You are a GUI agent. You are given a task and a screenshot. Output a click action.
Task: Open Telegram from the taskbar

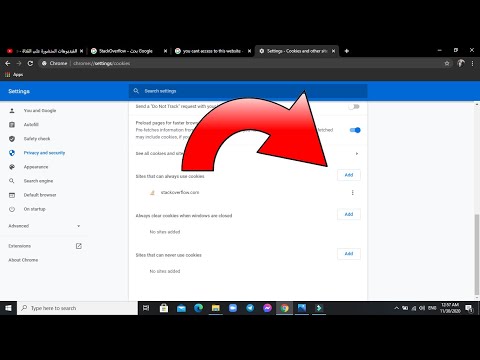coord(250,308)
